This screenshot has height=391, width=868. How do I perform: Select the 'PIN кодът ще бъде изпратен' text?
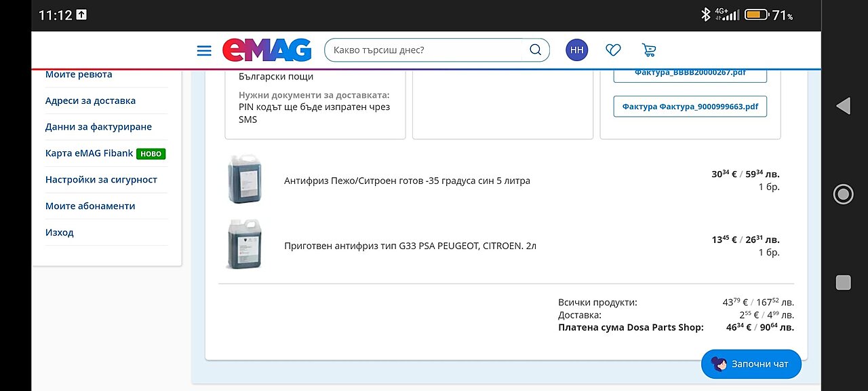314,113
